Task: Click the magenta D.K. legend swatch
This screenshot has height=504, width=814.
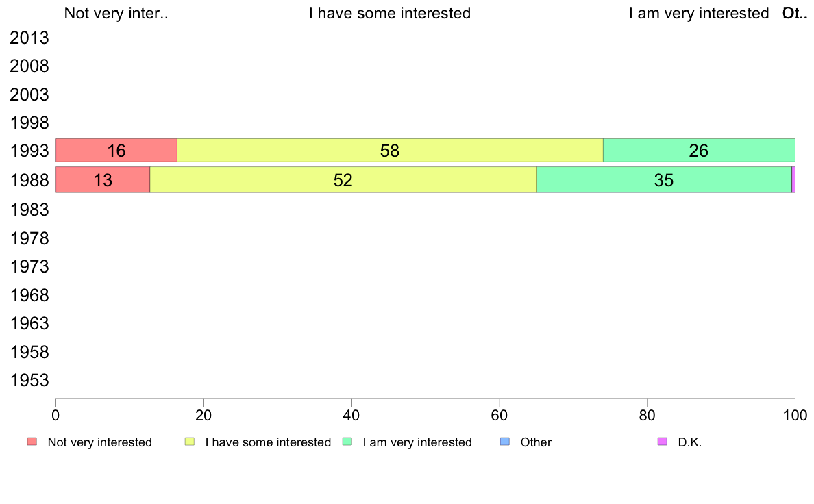Action: point(663,442)
